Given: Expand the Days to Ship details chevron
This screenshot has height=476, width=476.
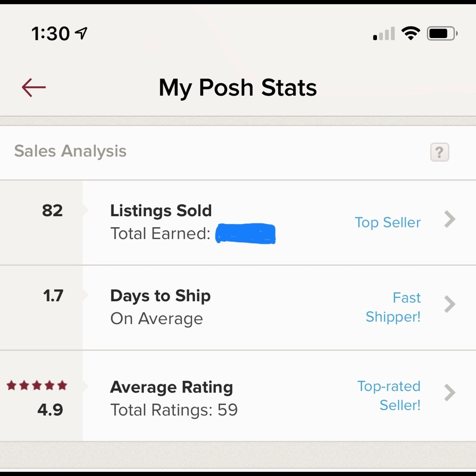Looking at the screenshot, I should click(x=449, y=305).
